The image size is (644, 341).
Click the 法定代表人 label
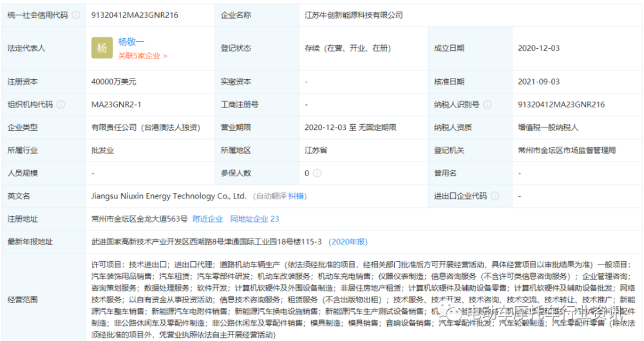pos(26,48)
